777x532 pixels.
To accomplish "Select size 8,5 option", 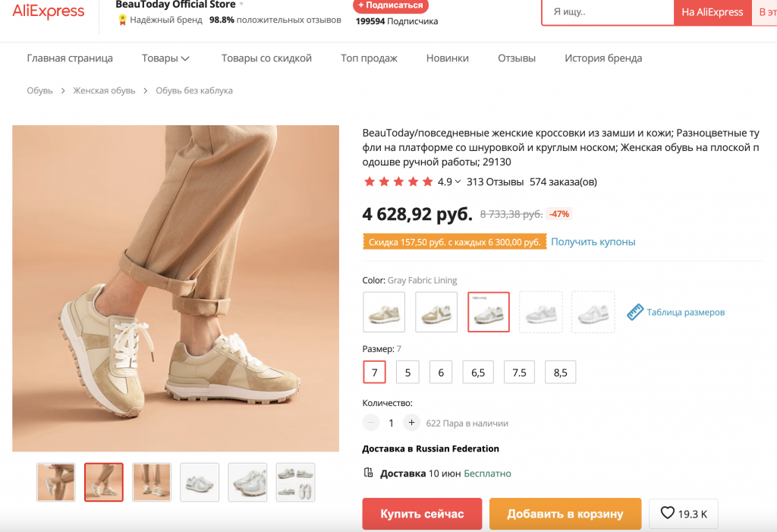I will pyautogui.click(x=561, y=373).
